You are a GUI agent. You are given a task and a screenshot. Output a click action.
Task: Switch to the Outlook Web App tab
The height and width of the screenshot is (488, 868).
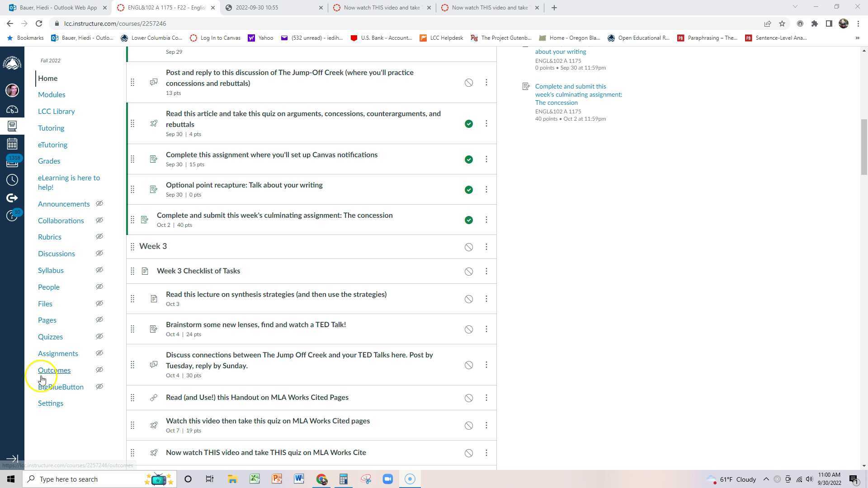(x=58, y=8)
